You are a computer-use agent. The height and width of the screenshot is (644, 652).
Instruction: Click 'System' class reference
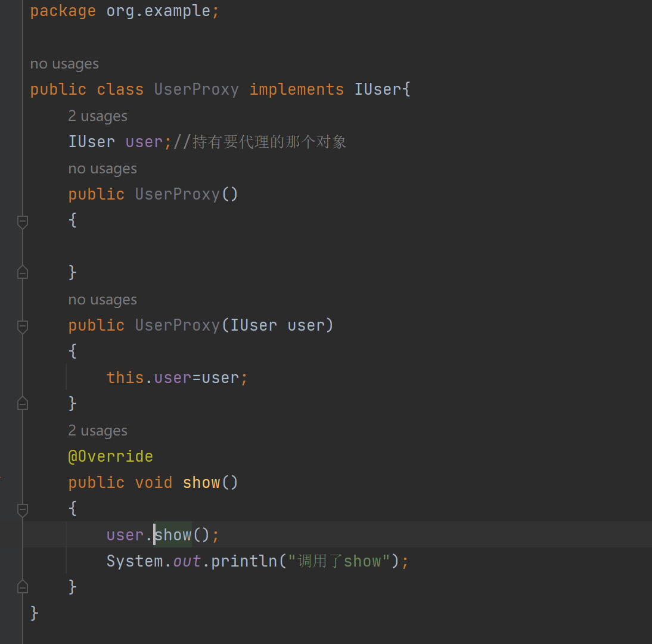point(134,561)
